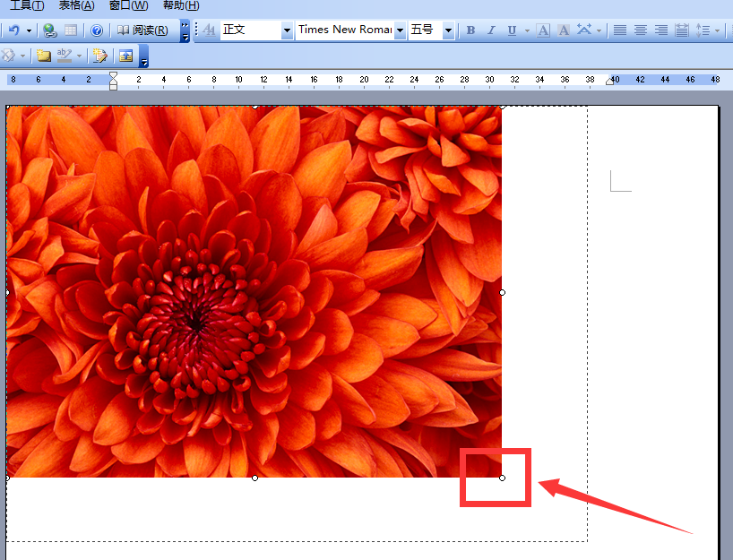Toggle Bold formatting

point(470,30)
